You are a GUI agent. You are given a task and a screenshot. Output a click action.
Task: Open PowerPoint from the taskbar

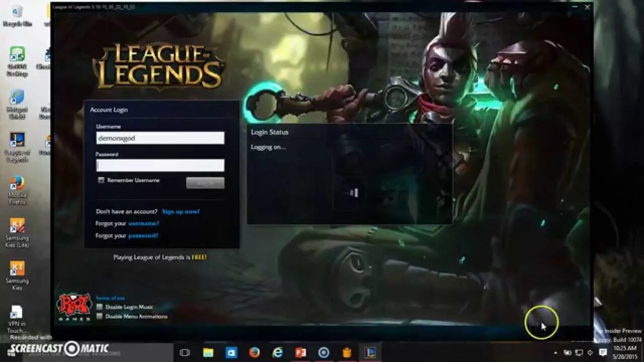300,352
